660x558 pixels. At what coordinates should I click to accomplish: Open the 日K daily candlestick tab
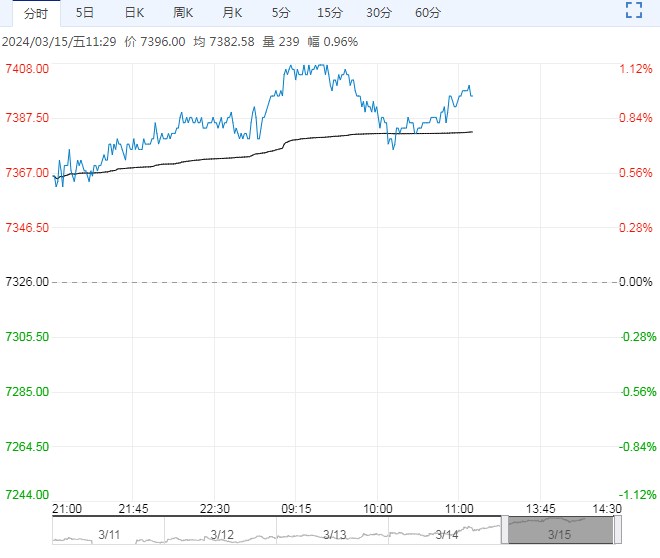134,13
